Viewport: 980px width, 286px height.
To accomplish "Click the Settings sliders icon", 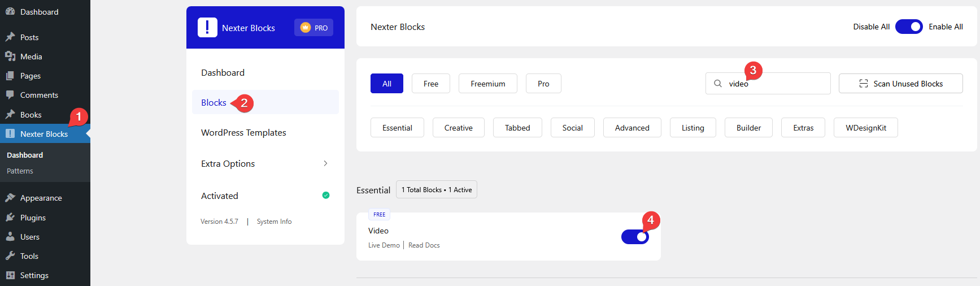I will coord(10,275).
